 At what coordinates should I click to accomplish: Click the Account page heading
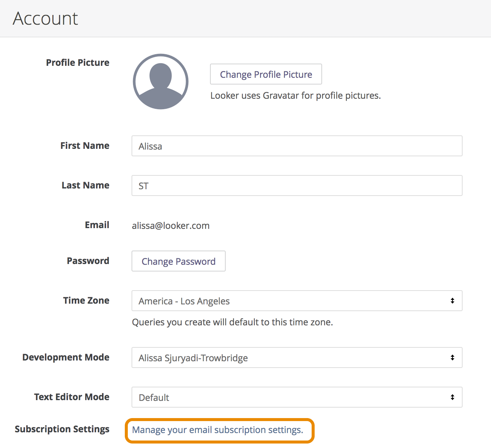point(45,18)
